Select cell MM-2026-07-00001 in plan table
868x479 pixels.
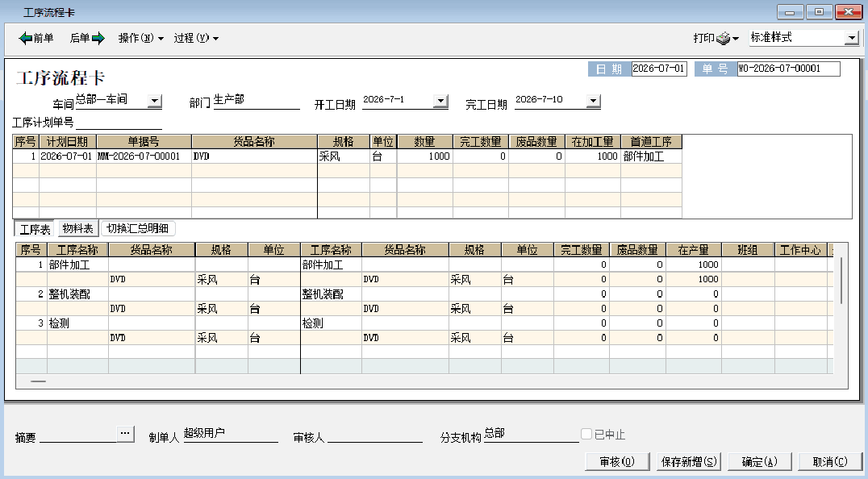pos(144,156)
